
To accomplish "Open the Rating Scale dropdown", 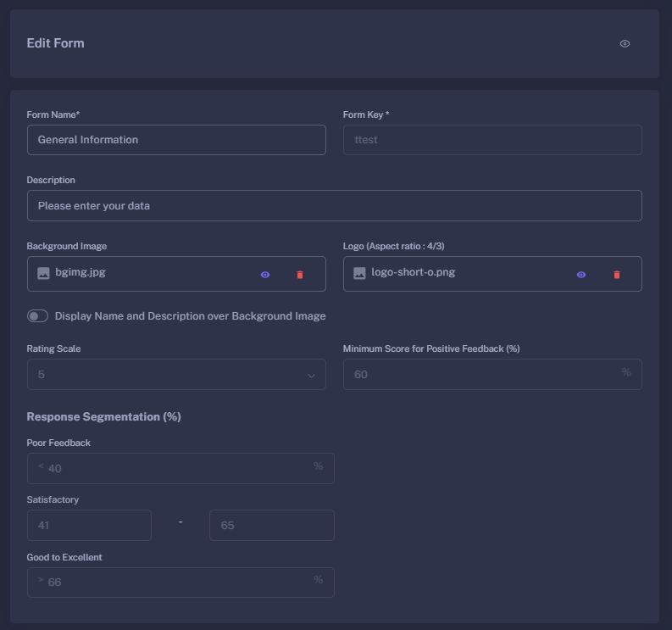I will point(176,375).
